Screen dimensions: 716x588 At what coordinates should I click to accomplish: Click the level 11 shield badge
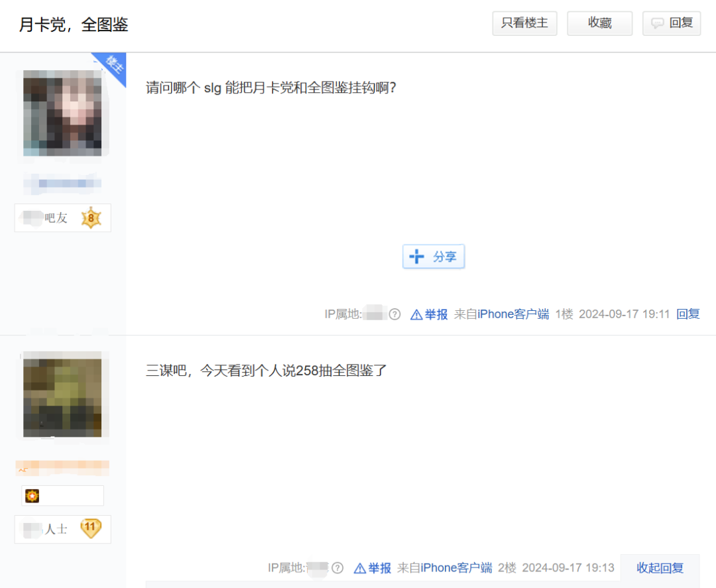(90, 528)
